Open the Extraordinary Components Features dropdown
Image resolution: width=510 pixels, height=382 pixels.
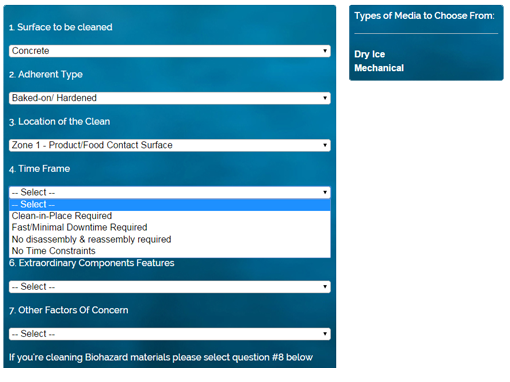click(x=170, y=287)
